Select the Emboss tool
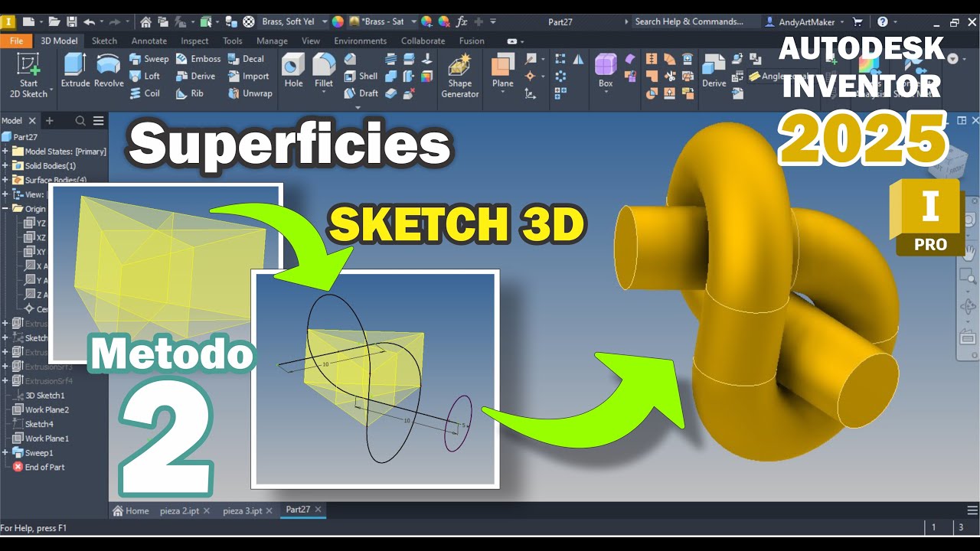980x551 pixels. pos(198,59)
